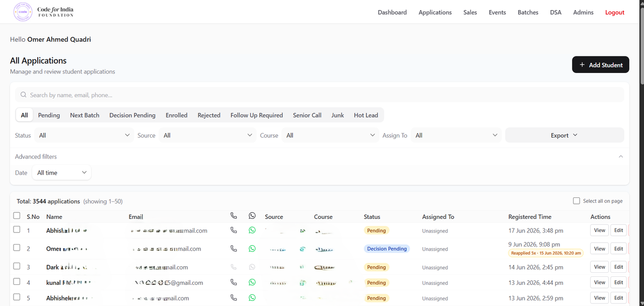Screen dimensions: 644x306
Task: Click the WhatsApp column header icon
Action: click(252, 215)
